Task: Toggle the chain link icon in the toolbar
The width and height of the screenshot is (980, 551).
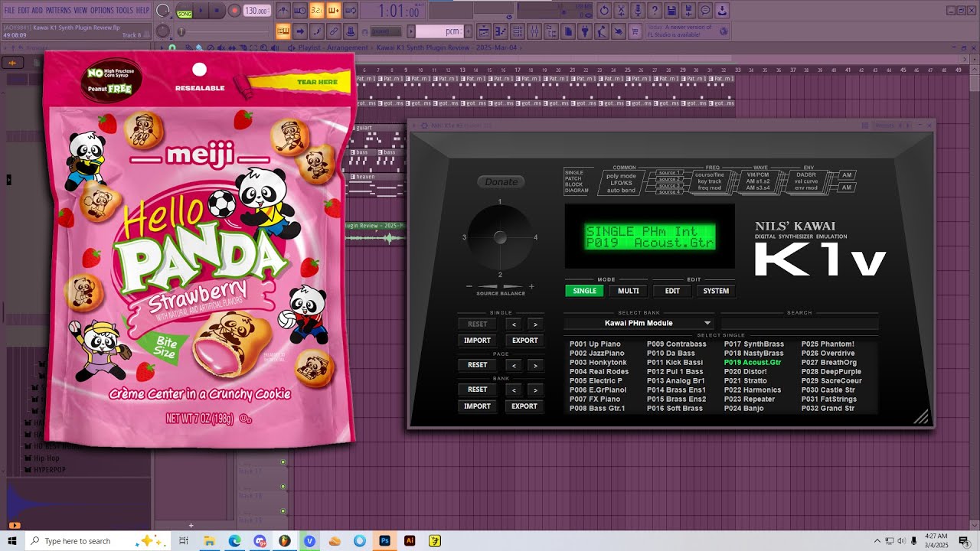Action: tap(334, 31)
